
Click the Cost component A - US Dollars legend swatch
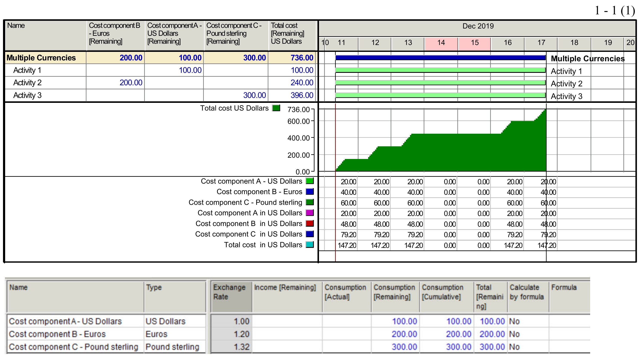tap(310, 181)
